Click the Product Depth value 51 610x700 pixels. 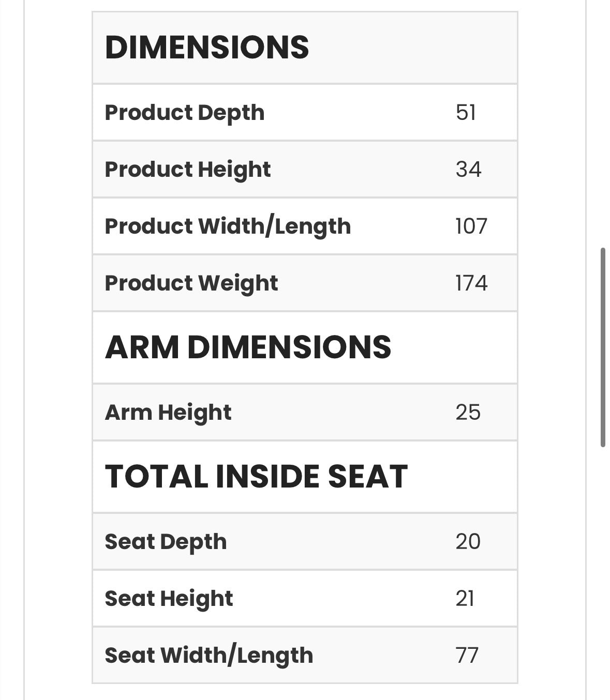(466, 113)
